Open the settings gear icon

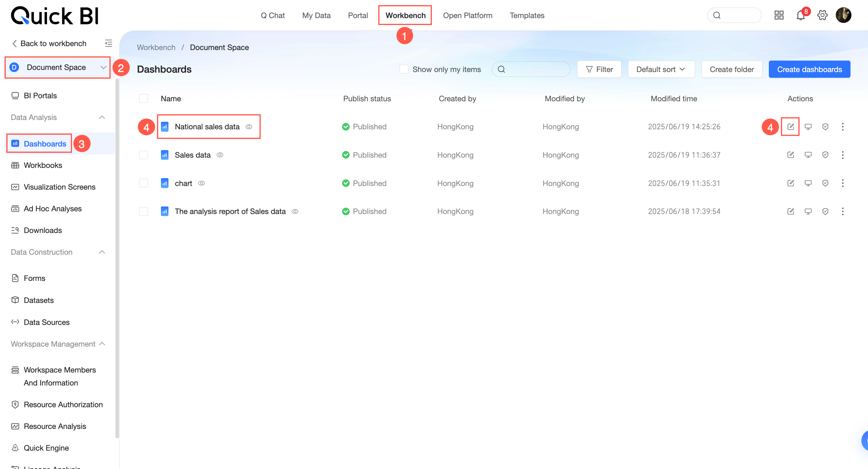click(x=822, y=15)
